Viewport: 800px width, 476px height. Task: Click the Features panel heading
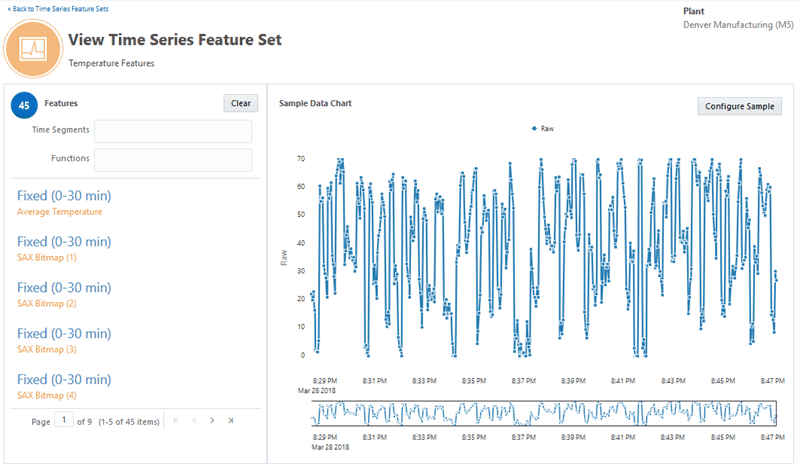pos(61,103)
